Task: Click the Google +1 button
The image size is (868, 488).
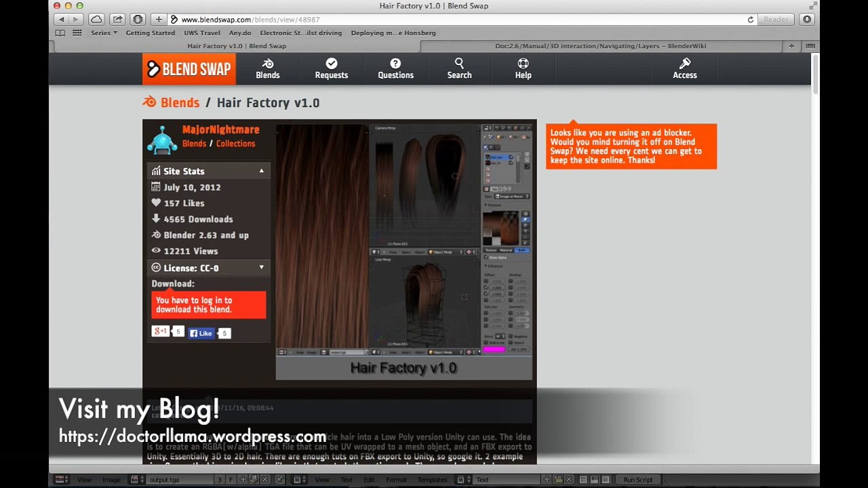Action: pos(160,331)
